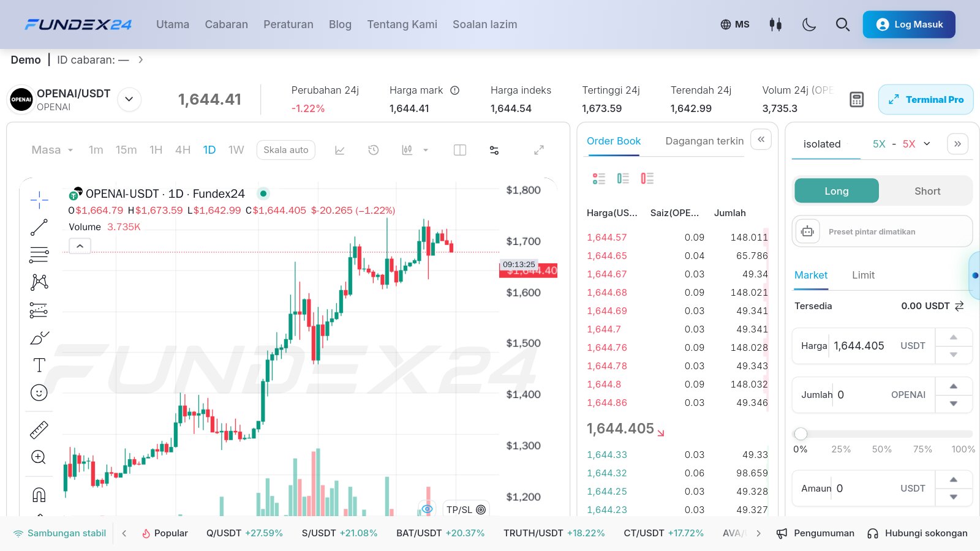Select the trend line drawing tool
The image size is (980, 551).
point(39,227)
